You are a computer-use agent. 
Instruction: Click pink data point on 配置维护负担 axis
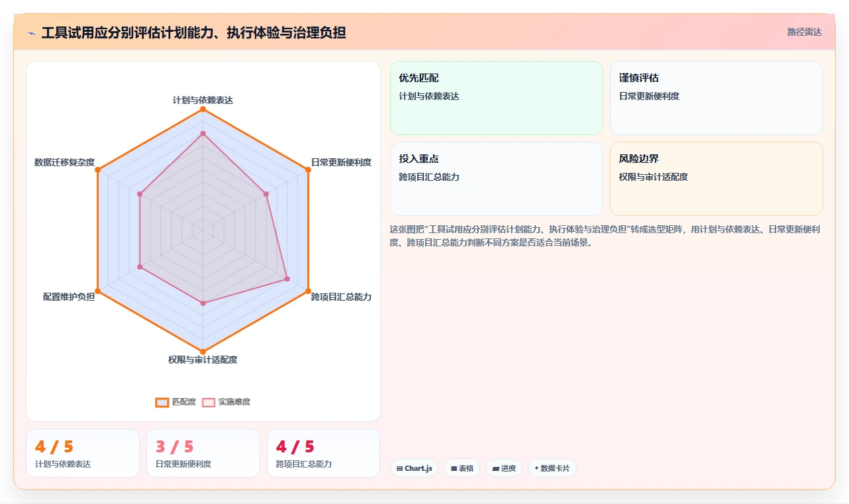[x=140, y=266]
